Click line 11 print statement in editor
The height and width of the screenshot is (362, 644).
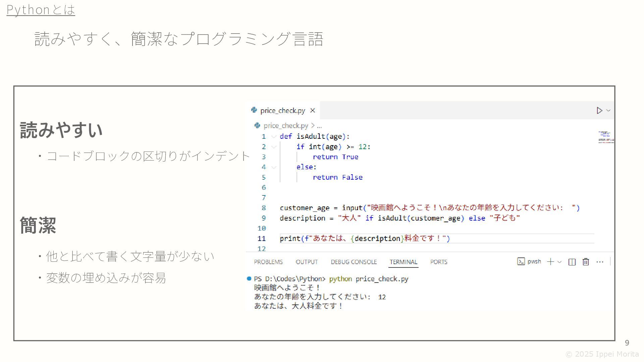click(365, 239)
